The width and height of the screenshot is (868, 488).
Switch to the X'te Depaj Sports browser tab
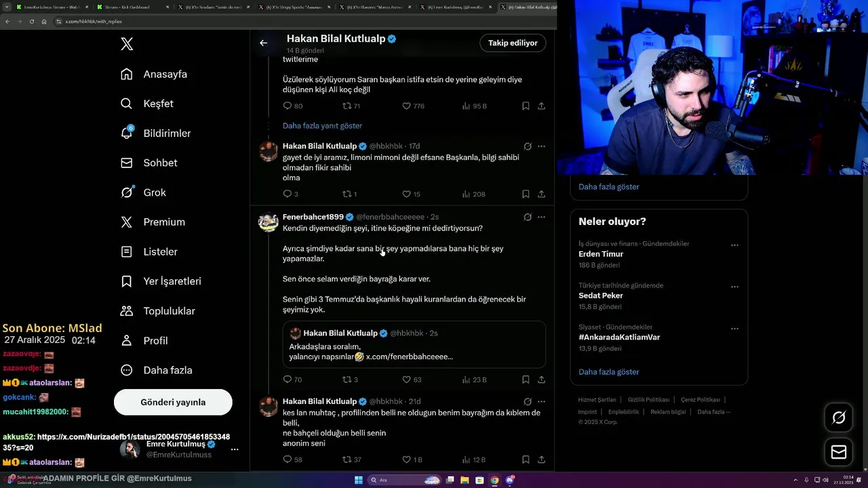pyautogui.click(x=293, y=7)
